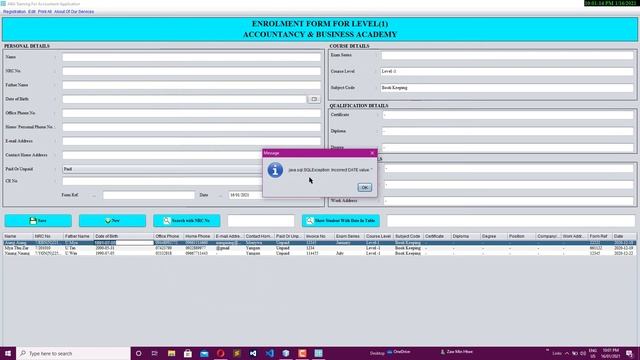The image size is (640, 360).
Task: Click the Invoice No column header
Action: coord(319,236)
